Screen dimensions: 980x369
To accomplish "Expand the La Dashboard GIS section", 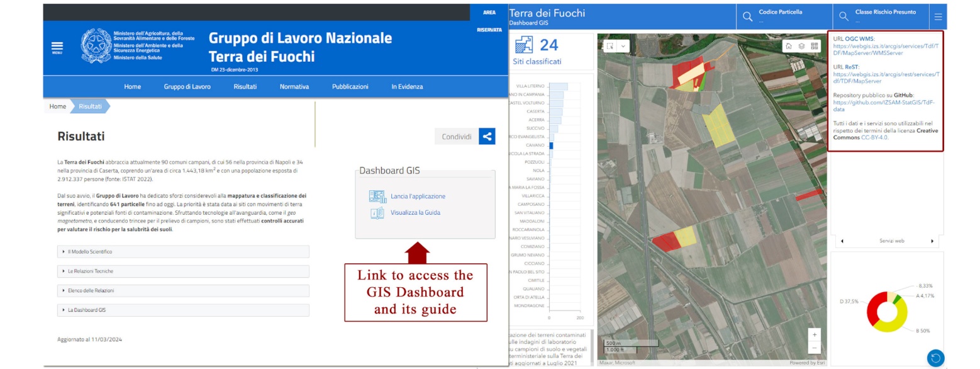I will point(183,310).
